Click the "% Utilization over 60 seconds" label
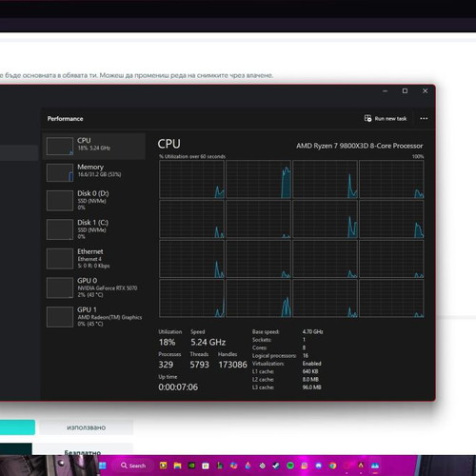This screenshot has width=476, height=476. click(192, 156)
